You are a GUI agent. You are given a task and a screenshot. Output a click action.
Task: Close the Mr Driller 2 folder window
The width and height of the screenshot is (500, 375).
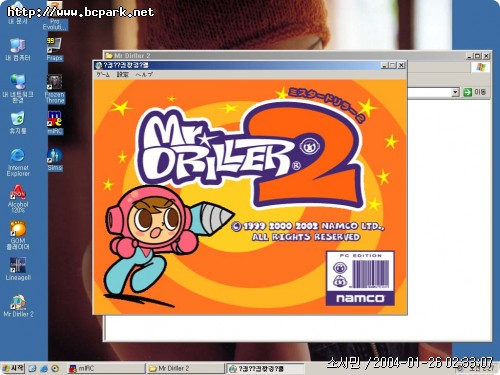(487, 56)
